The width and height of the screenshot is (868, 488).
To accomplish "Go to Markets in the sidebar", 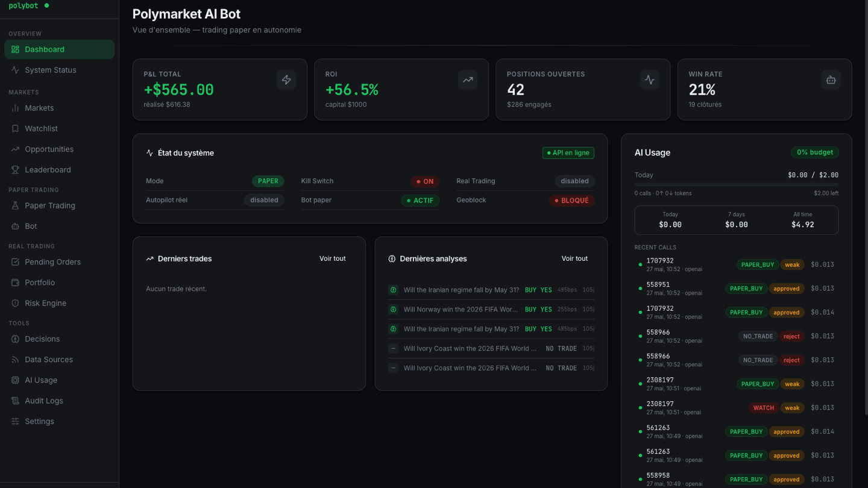I will pos(59,108).
